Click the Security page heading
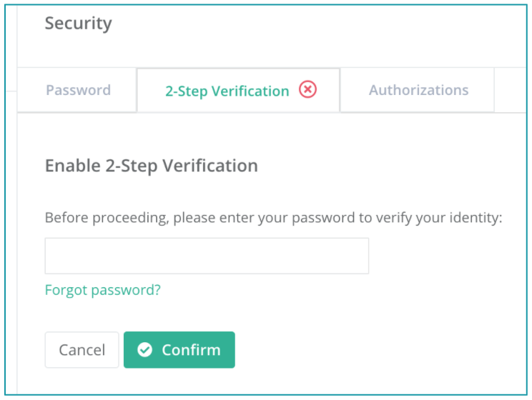This screenshot has height=400, width=532. [x=79, y=24]
